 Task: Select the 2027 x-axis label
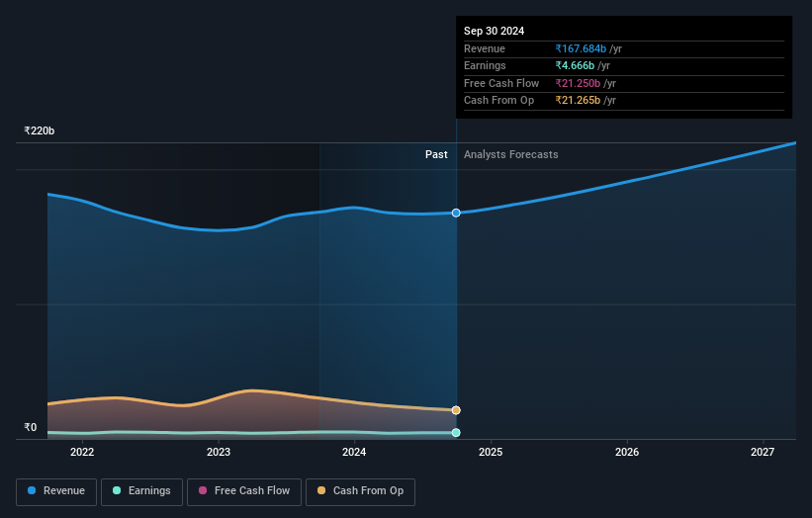click(763, 452)
